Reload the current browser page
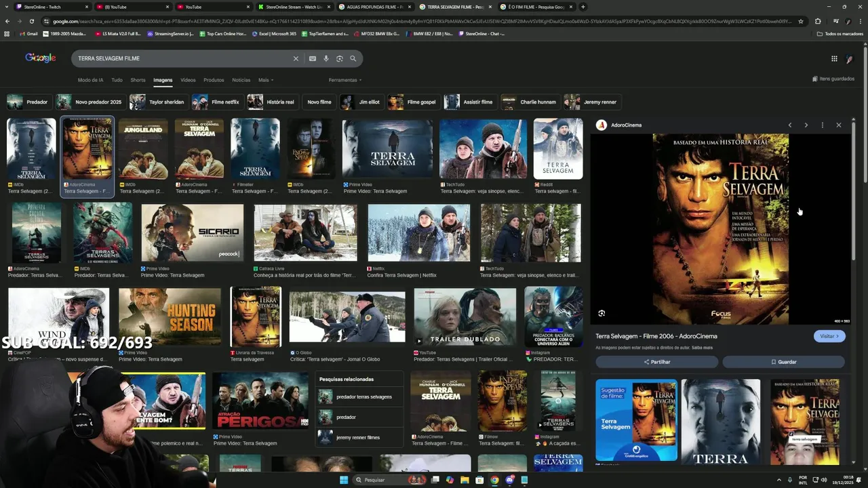Screen dimensions: 868x488 [x=31, y=21]
